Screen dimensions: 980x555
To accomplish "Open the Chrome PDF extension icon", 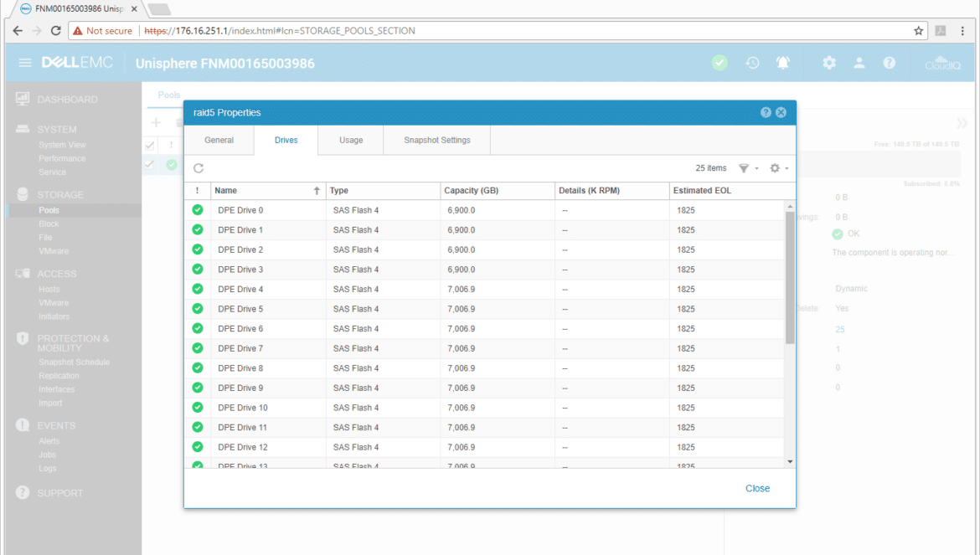I will [940, 31].
